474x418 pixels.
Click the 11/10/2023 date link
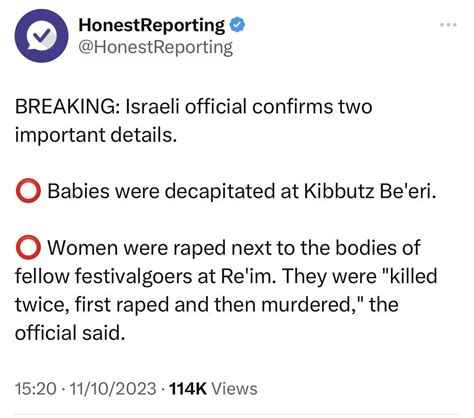112,388
